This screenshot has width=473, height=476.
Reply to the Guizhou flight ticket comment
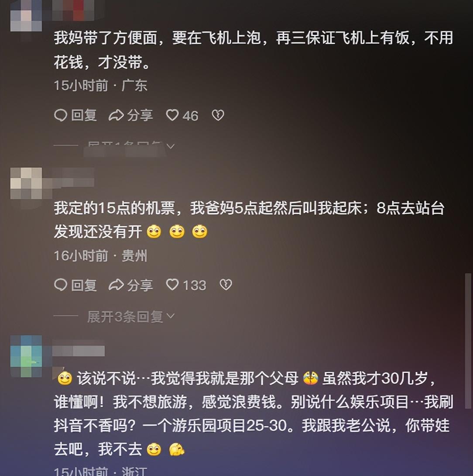click(x=75, y=285)
